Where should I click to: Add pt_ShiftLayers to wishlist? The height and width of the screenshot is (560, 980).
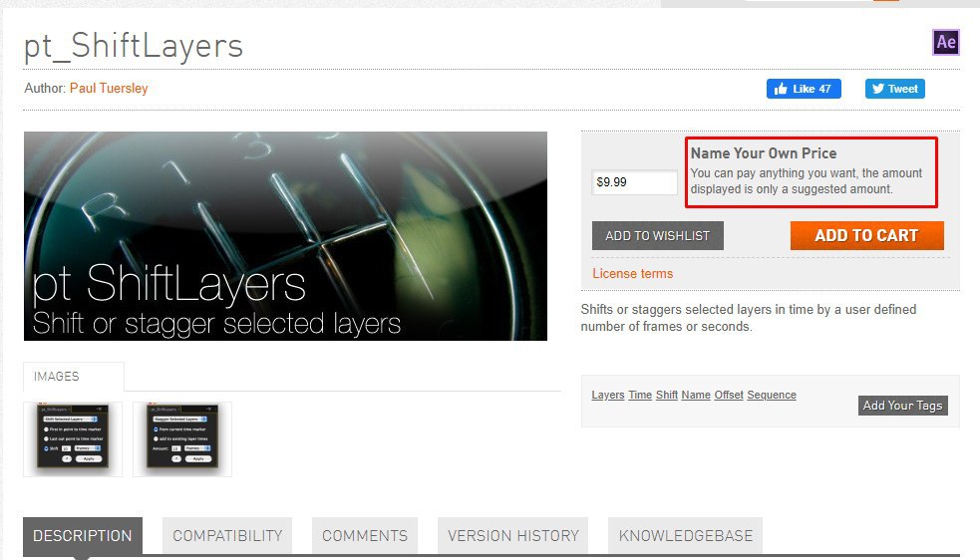pos(658,235)
